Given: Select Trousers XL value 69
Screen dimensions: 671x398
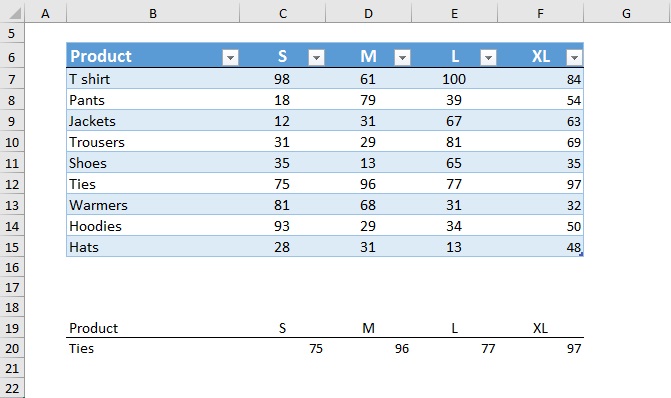Looking at the screenshot, I should point(540,142).
